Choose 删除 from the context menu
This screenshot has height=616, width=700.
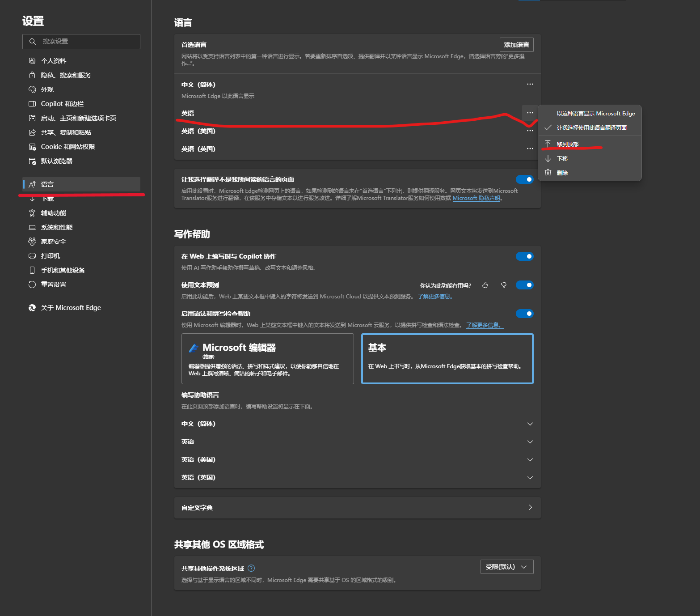pyautogui.click(x=590, y=173)
